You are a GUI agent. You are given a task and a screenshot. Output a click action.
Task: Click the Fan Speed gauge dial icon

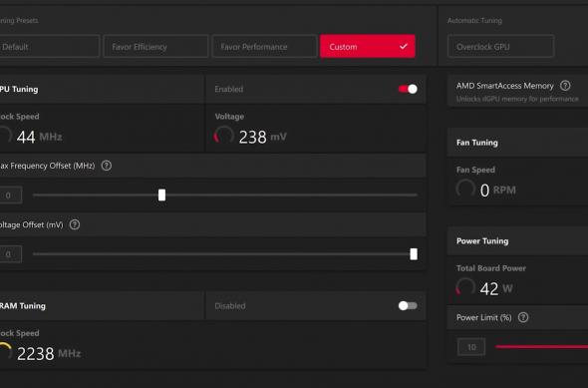(465, 190)
